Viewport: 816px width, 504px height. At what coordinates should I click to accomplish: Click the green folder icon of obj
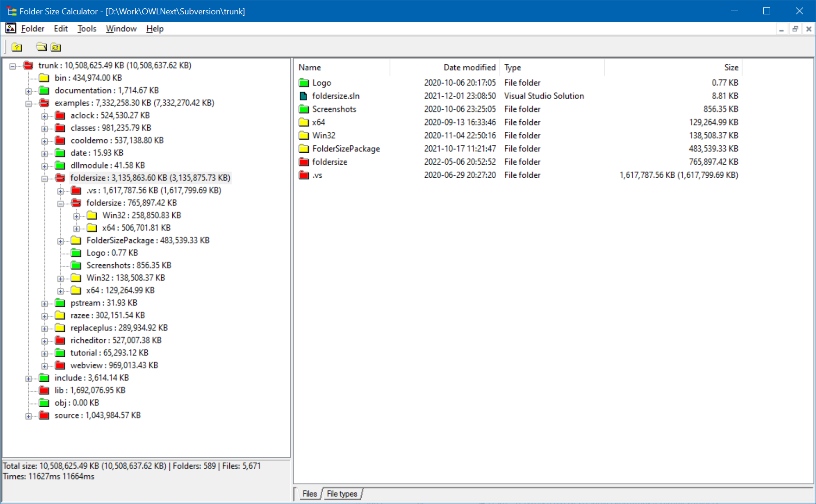pos(44,403)
